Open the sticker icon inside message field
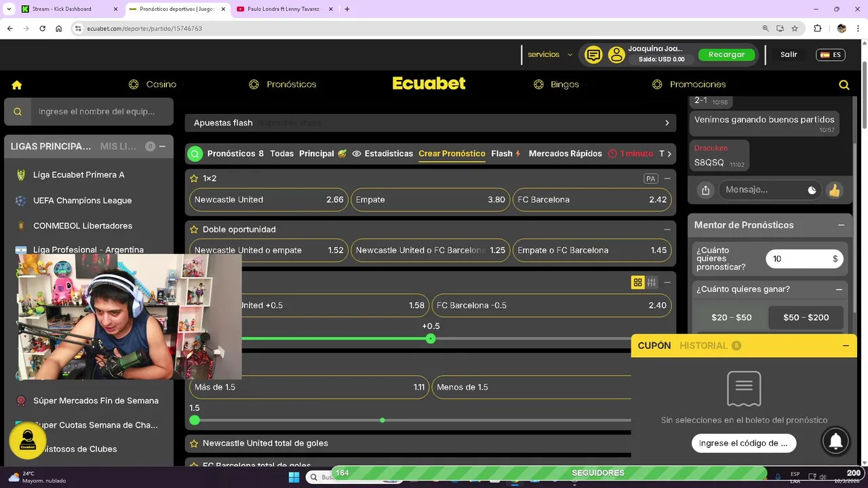 click(x=812, y=190)
